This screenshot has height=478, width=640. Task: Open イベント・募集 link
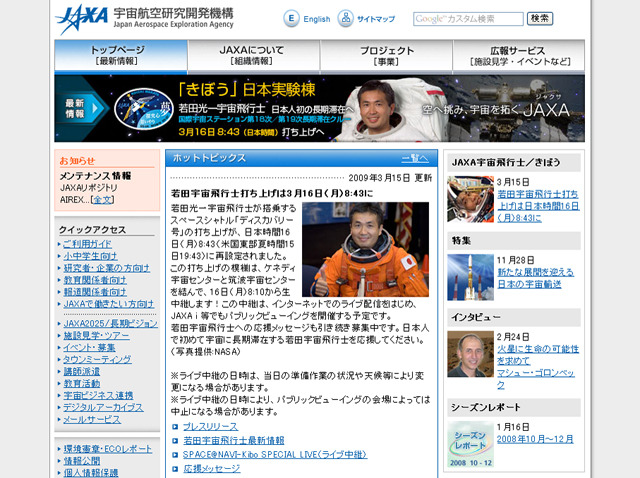89,348
